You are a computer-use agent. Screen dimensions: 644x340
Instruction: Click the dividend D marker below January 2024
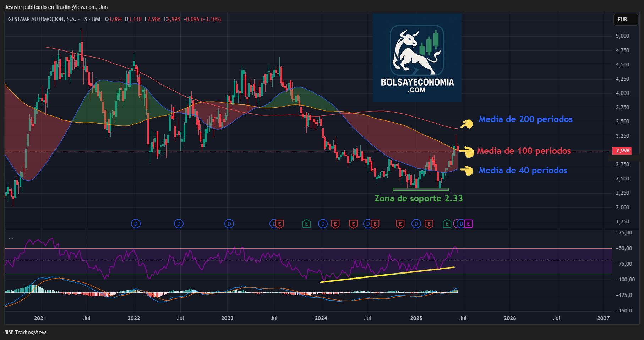323,224
